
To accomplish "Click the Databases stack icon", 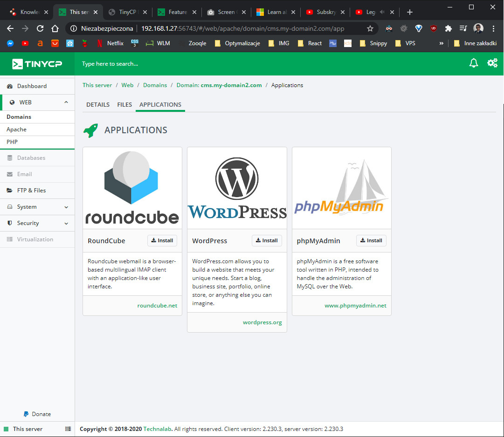I will pos(10,157).
